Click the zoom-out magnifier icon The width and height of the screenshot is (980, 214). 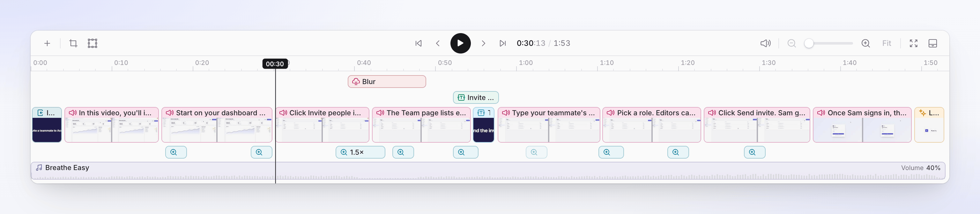pos(792,43)
